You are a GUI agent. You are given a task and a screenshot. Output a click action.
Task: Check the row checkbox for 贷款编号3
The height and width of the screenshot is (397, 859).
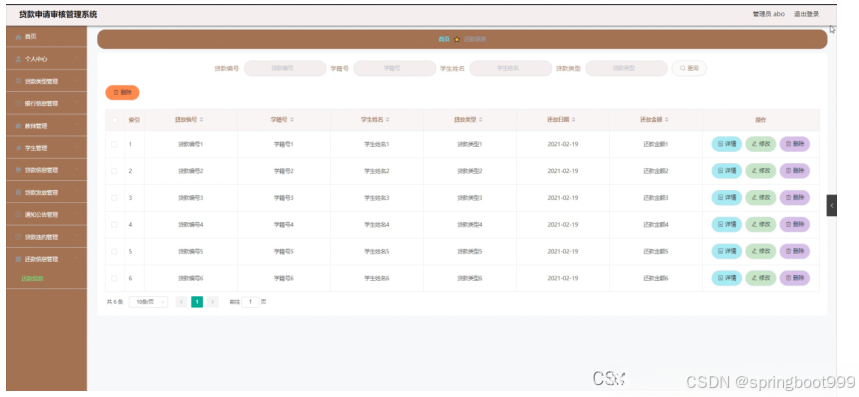coord(114,198)
